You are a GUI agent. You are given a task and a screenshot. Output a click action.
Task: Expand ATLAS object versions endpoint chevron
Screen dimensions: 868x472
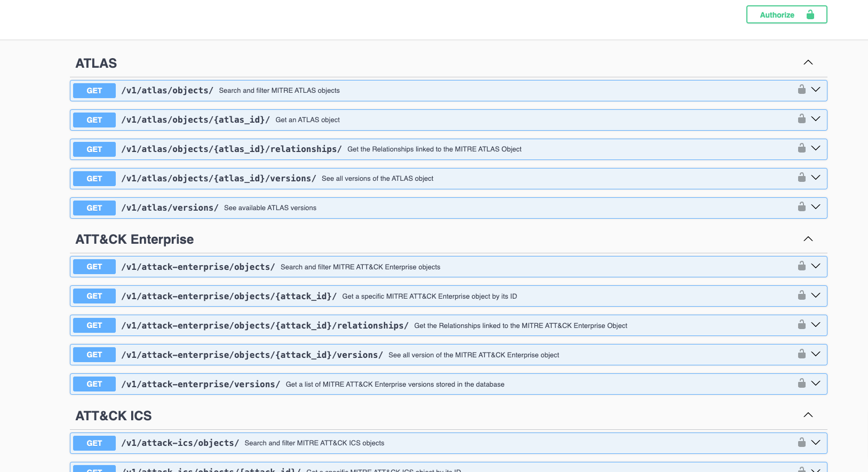(816, 178)
